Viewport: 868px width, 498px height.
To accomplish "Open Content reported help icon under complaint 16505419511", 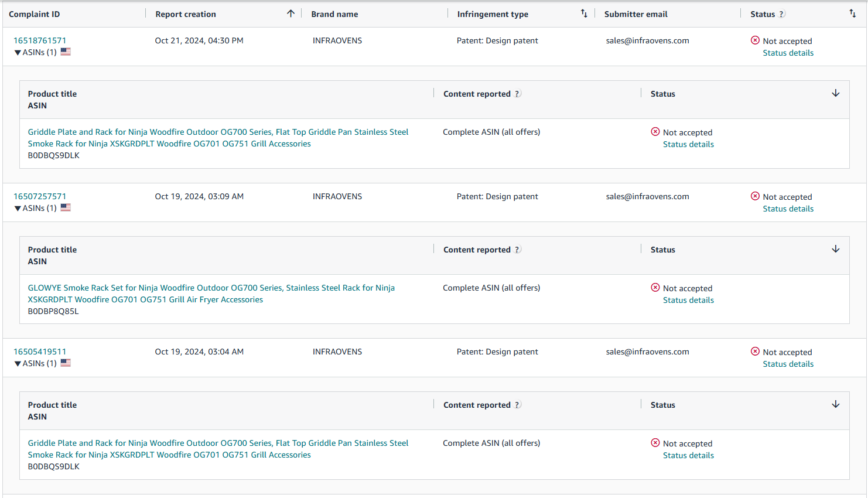I will [518, 405].
